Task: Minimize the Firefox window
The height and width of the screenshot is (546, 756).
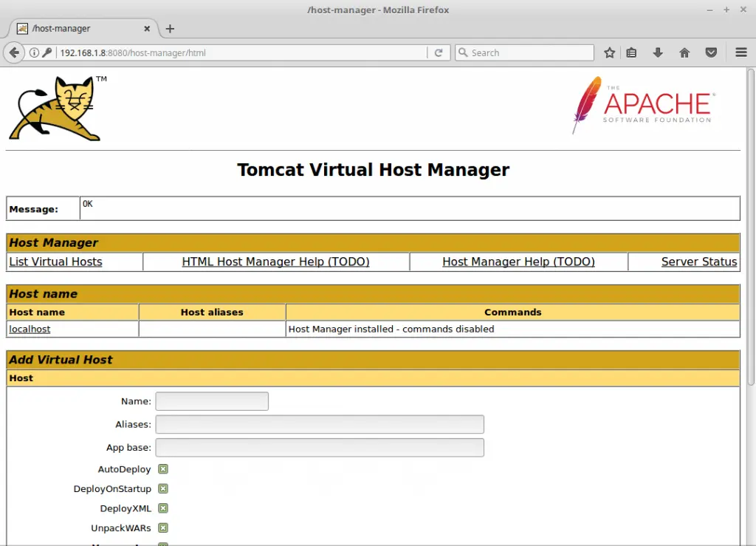Action: click(x=709, y=10)
